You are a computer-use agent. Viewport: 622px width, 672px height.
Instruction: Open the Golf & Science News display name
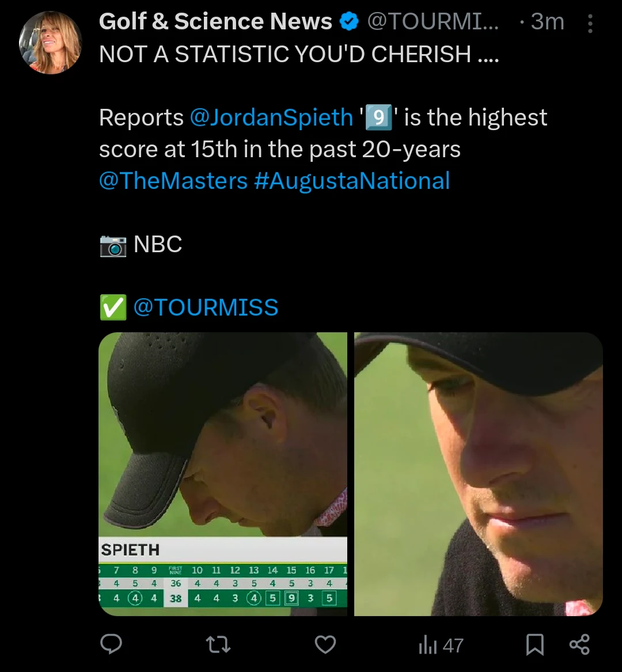(x=215, y=22)
